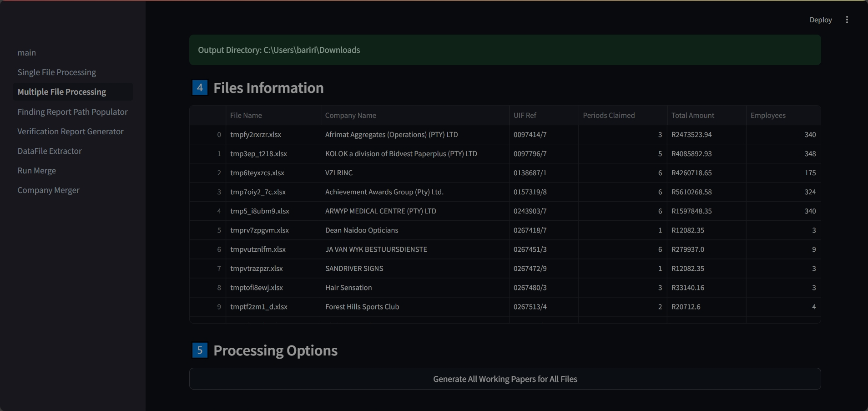
Task: Select UIF Ref 0267513/4 cell
Action: (x=544, y=307)
